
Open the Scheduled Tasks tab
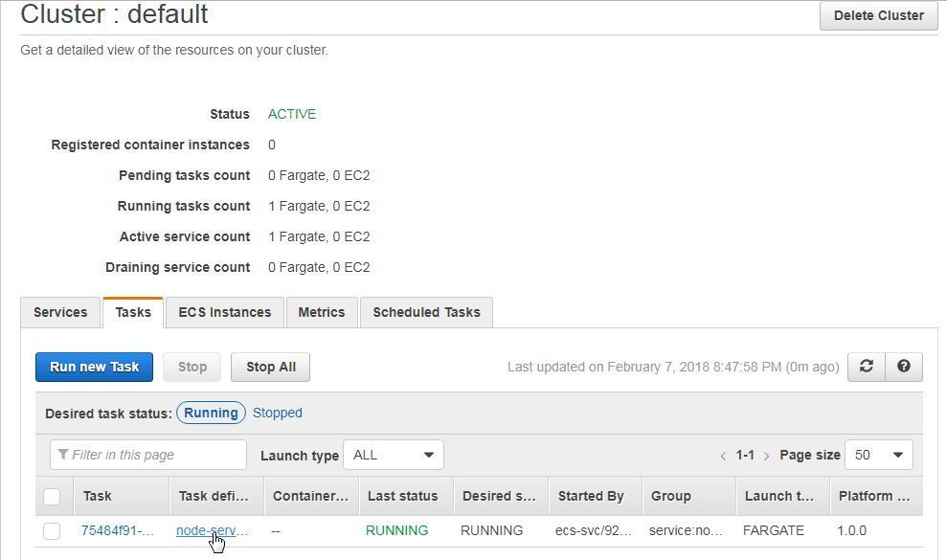(x=426, y=312)
